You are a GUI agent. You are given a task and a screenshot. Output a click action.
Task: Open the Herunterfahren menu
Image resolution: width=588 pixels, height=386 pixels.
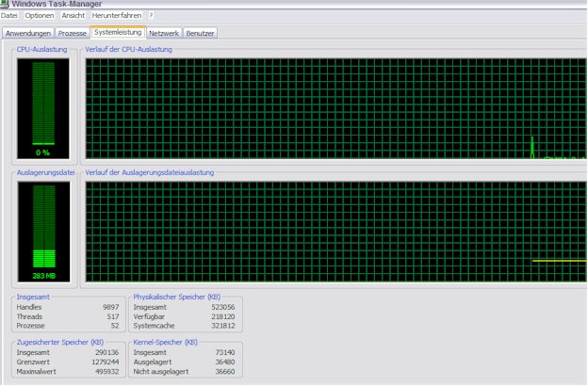pos(117,16)
